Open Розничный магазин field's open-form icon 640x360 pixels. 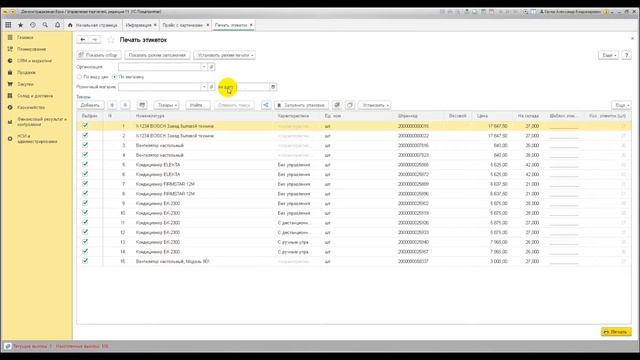click(211, 87)
